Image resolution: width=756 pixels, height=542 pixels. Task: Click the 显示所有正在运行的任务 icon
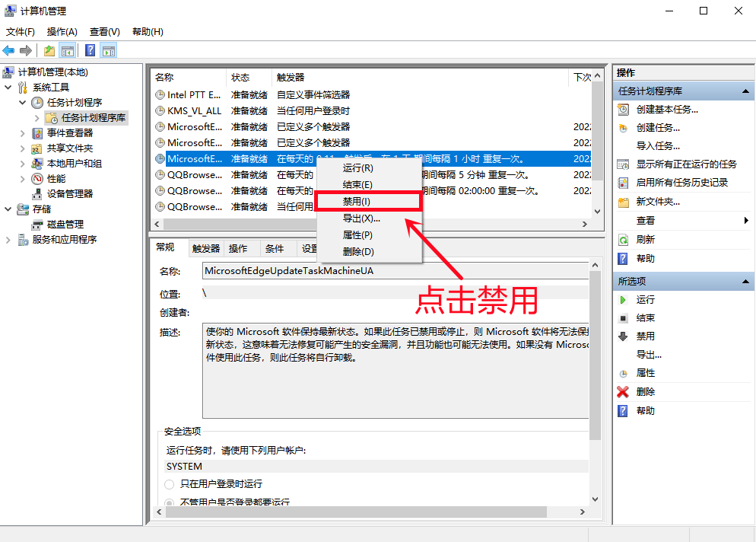(624, 164)
